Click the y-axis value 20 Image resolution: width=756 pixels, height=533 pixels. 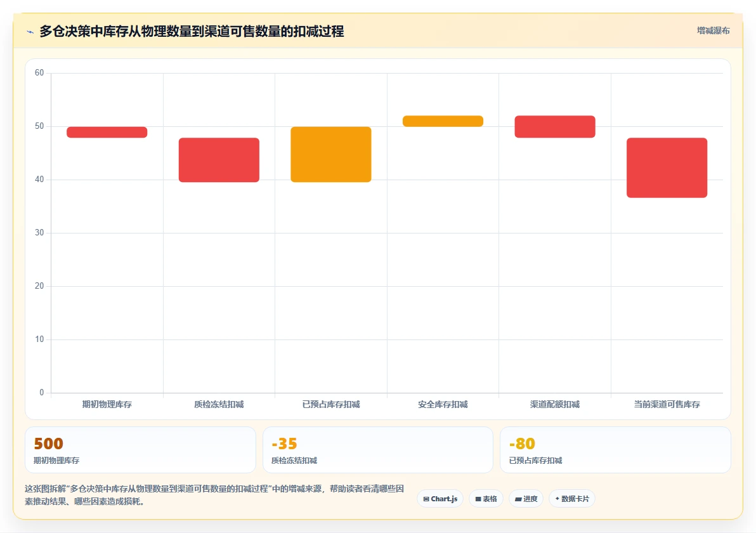point(39,286)
